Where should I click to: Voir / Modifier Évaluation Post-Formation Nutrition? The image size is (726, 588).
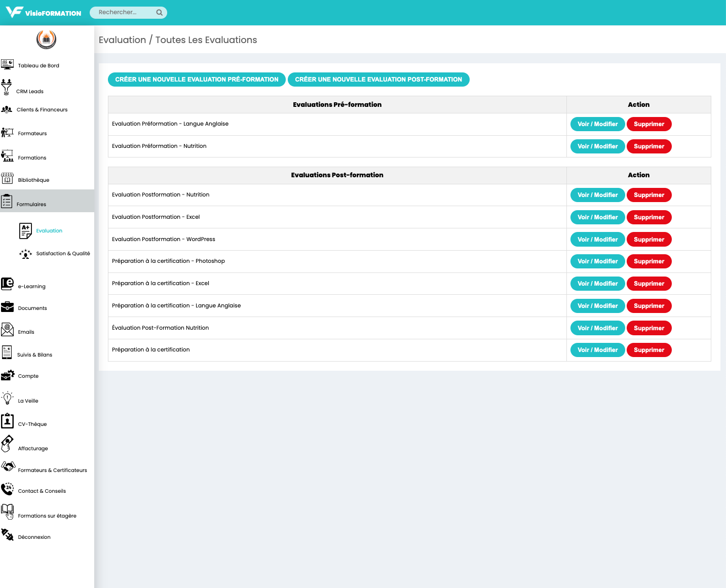tap(598, 328)
